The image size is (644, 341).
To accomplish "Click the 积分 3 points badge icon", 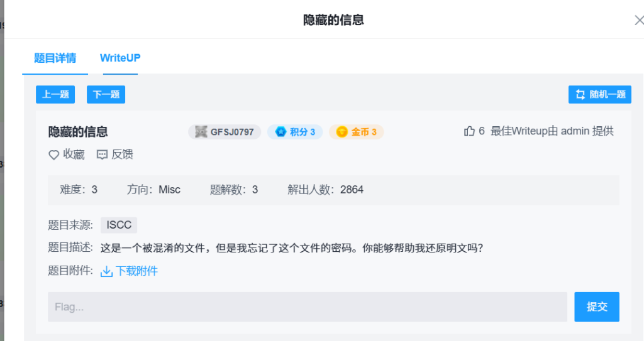I will 280,132.
